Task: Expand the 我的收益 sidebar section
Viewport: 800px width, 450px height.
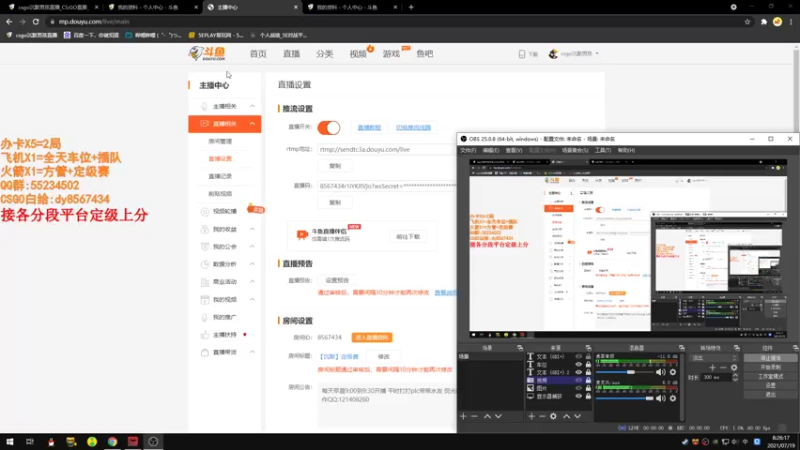Action: (x=252, y=229)
